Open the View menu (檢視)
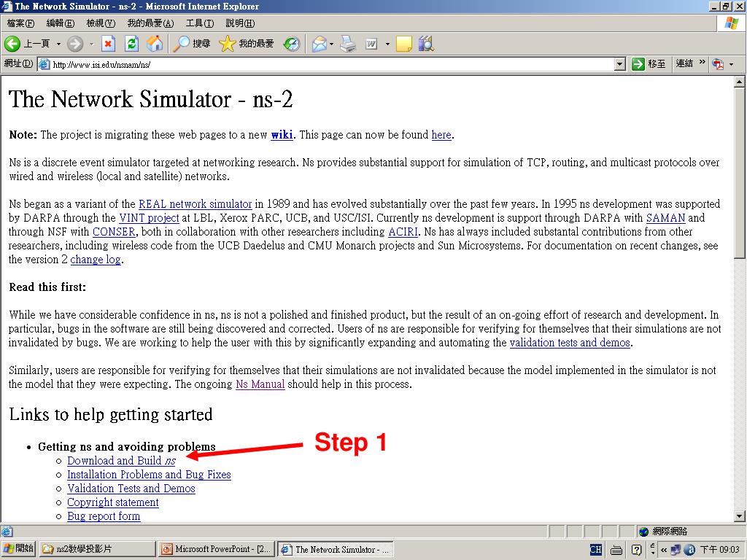This screenshot has width=747, height=560. pos(101,23)
